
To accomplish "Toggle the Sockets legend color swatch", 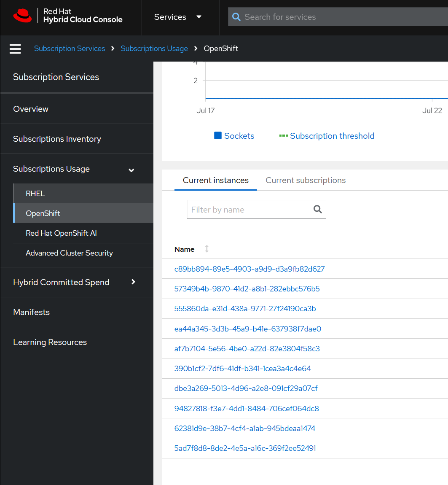I will [x=217, y=135].
